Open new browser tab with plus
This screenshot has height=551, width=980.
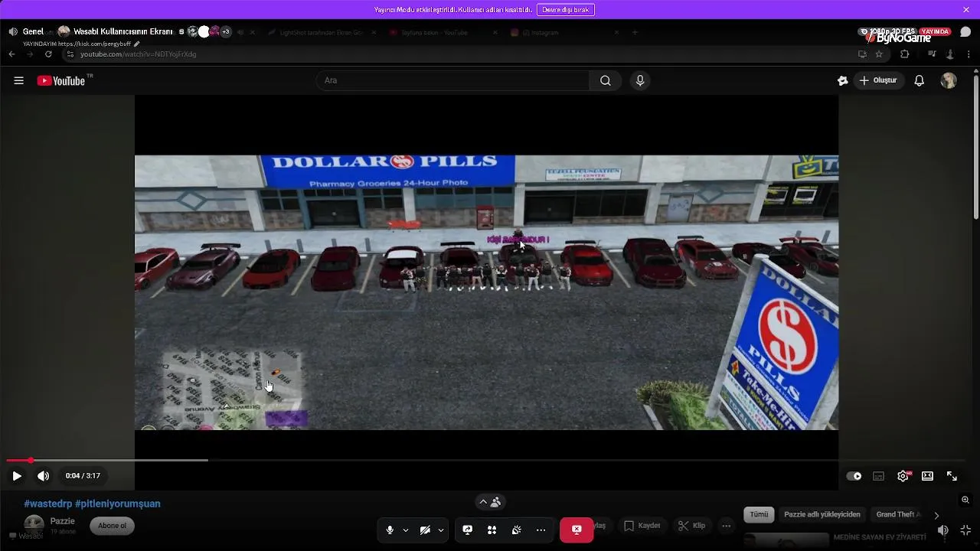[635, 32]
